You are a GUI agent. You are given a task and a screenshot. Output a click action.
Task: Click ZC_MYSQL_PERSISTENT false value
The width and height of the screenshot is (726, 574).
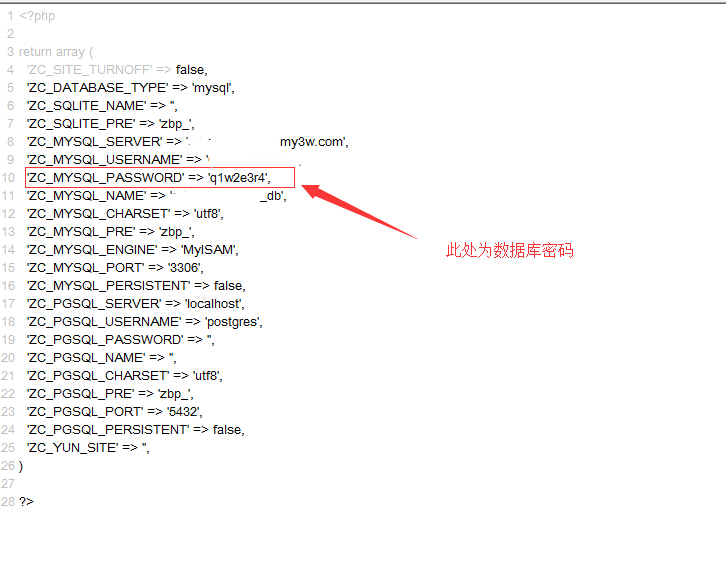pyautogui.click(x=229, y=286)
